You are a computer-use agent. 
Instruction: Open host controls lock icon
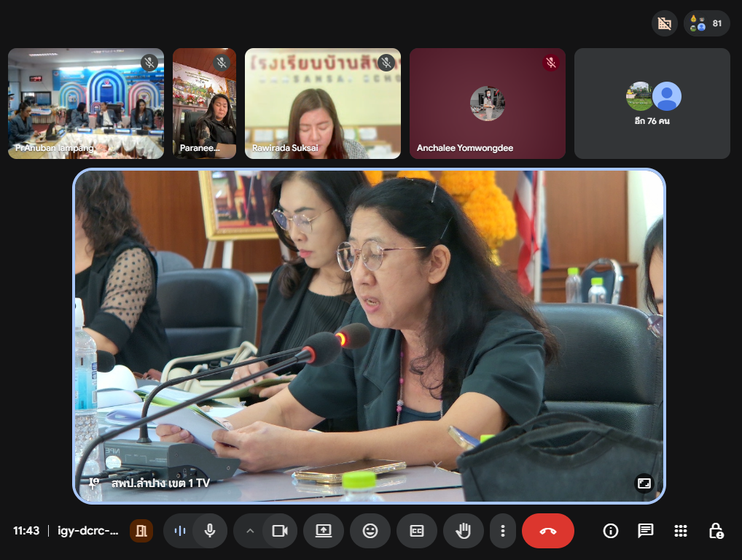click(716, 531)
